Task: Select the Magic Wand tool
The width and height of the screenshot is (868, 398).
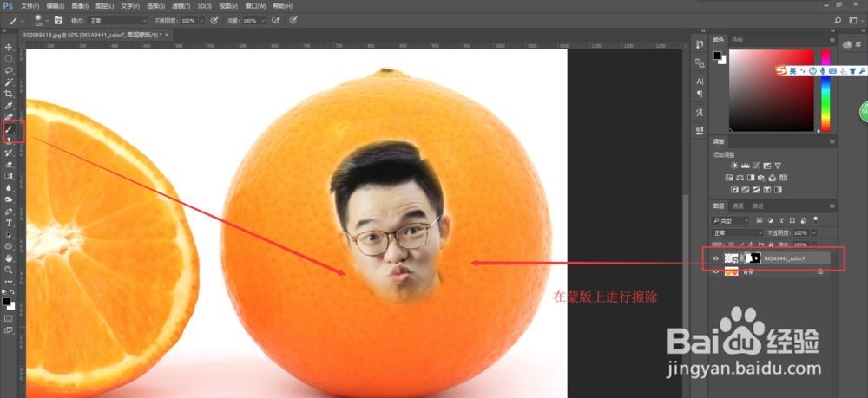Action: pos(9,82)
